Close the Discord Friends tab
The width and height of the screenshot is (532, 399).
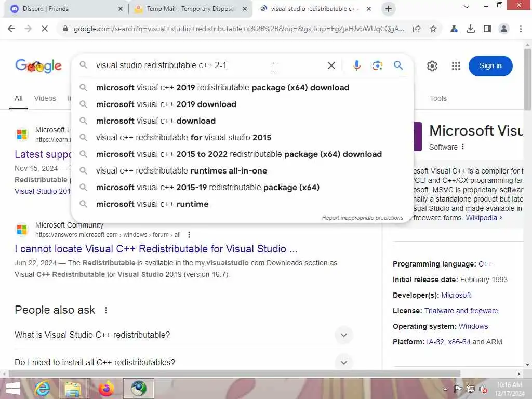coord(121,9)
